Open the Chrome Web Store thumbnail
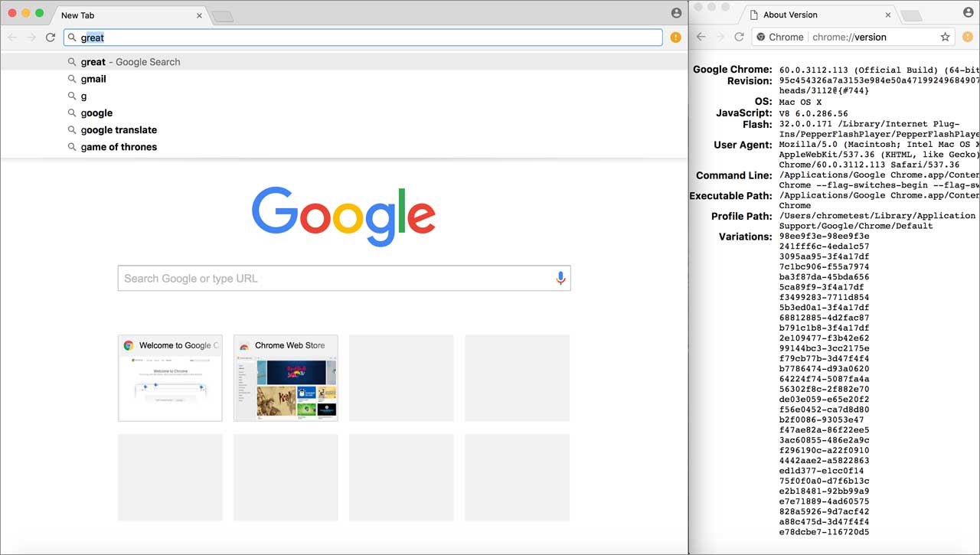 [286, 377]
